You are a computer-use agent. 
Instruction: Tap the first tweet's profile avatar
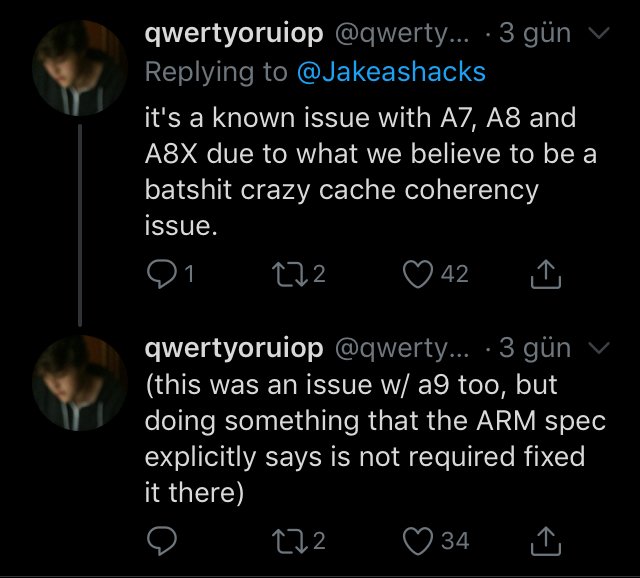point(77,67)
